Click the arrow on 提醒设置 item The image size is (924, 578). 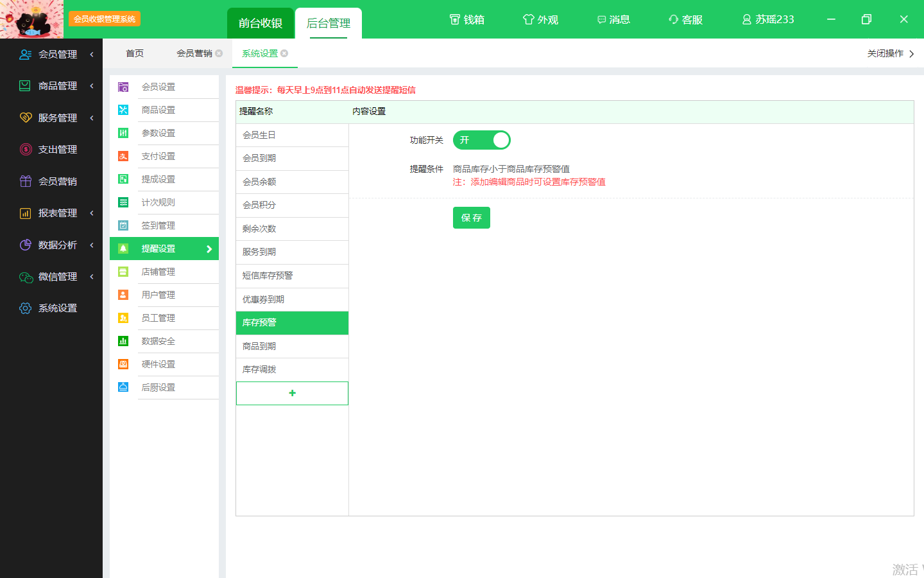(209, 249)
